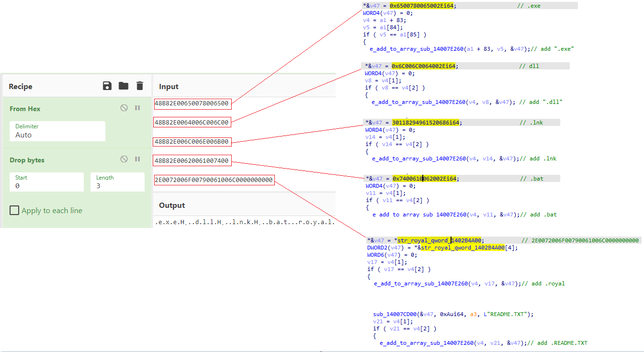
Task: Clear the recipe using the trash icon
Action: (x=139, y=86)
